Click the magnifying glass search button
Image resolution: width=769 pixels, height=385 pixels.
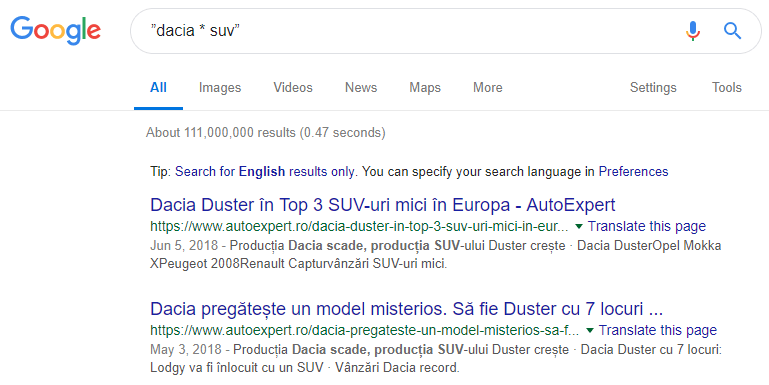pos(732,31)
